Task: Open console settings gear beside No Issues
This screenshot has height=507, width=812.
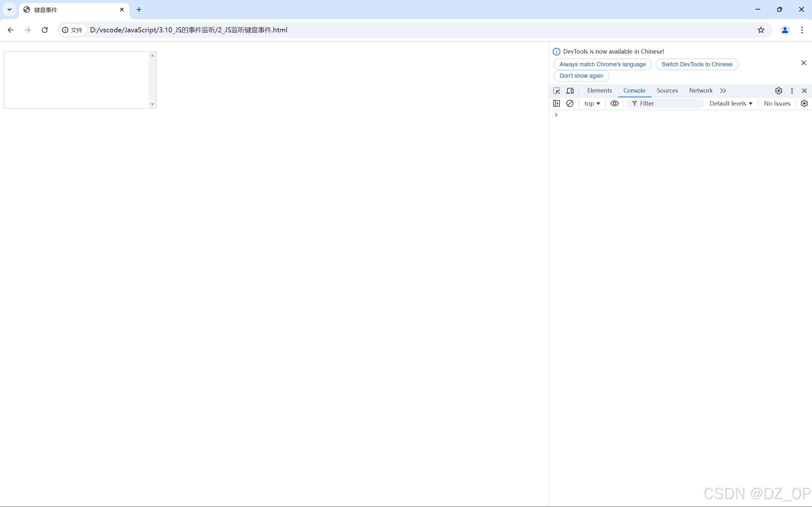Action: tap(804, 103)
